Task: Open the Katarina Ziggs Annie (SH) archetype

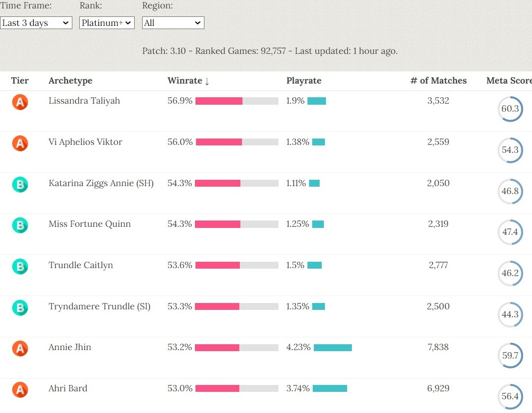Action: 101,183
